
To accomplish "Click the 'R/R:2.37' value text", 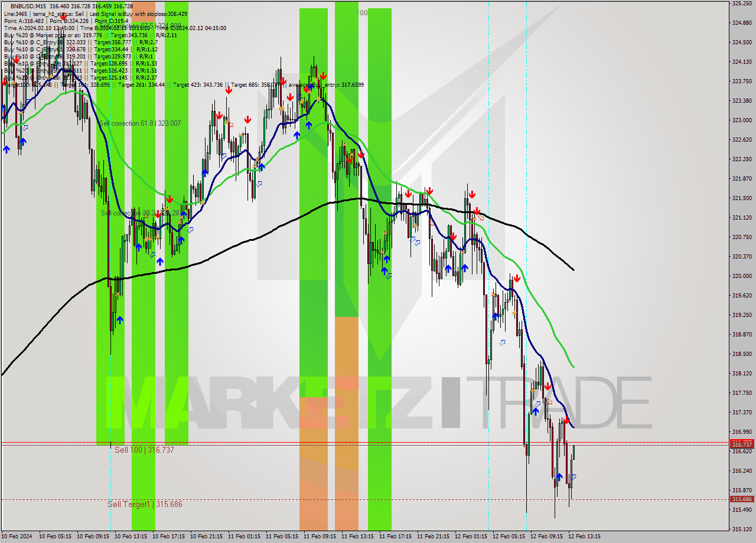I will point(146,77).
